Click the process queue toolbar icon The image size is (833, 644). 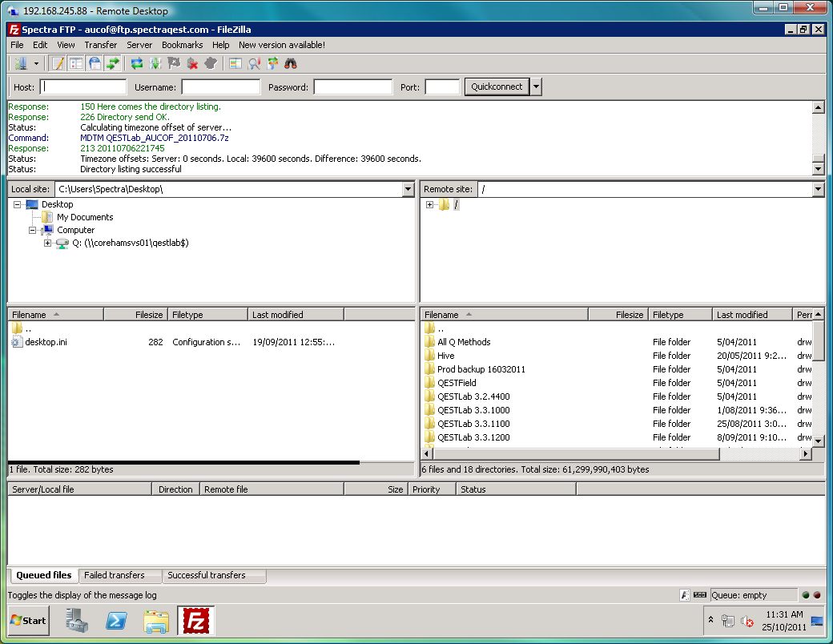pyautogui.click(x=155, y=63)
